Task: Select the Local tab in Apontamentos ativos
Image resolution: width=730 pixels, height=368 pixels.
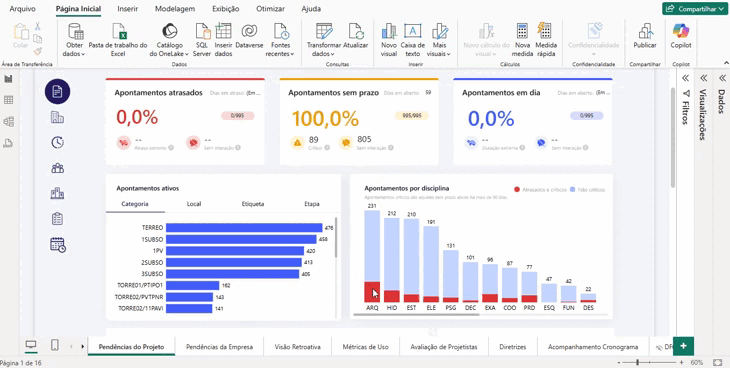Action: click(x=194, y=204)
